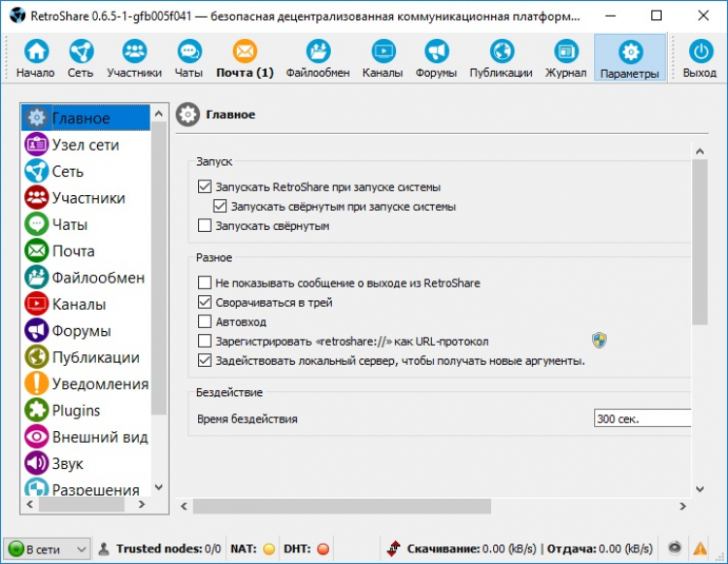Select Узел сети in the settings list
The height and width of the screenshot is (564, 728).
point(85,145)
